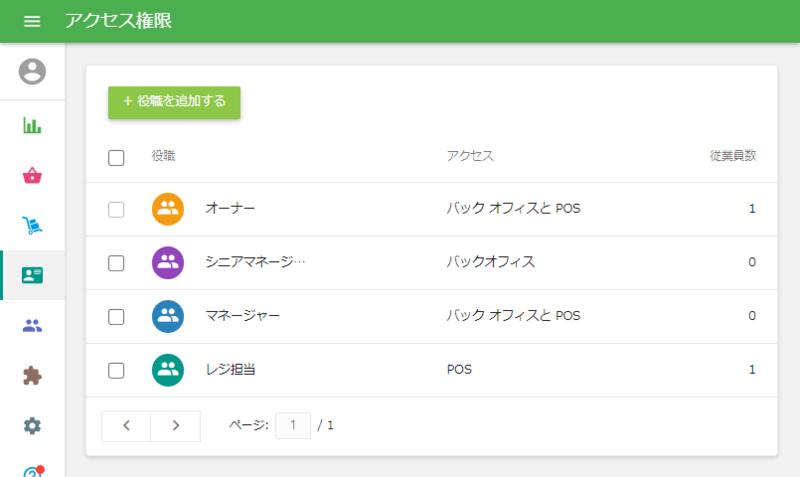Open the integrations puzzle piece icon
This screenshot has width=800, height=477.
coord(32,376)
